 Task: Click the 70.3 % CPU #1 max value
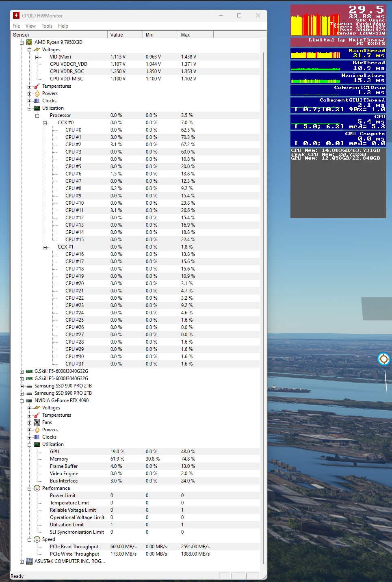click(188, 137)
